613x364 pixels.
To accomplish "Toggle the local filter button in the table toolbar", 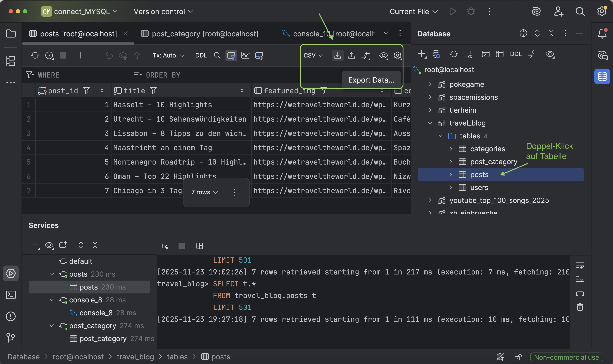I will pos(231,56).
